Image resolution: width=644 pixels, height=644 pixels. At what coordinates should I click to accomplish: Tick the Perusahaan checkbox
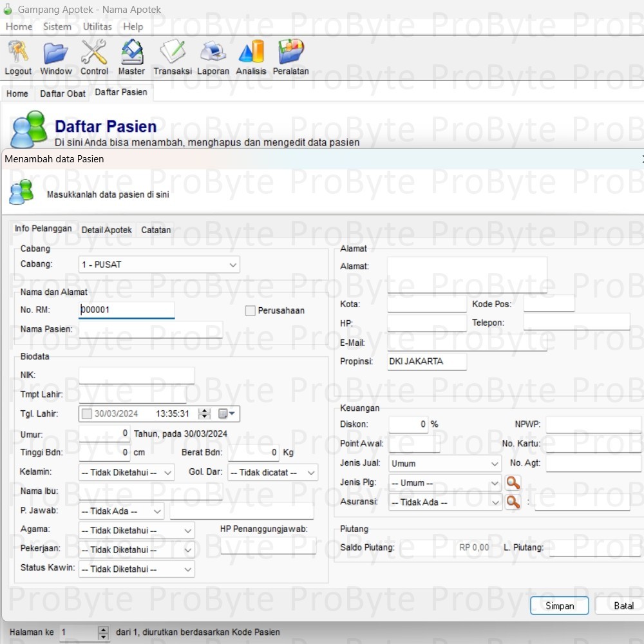coord(251,311)
